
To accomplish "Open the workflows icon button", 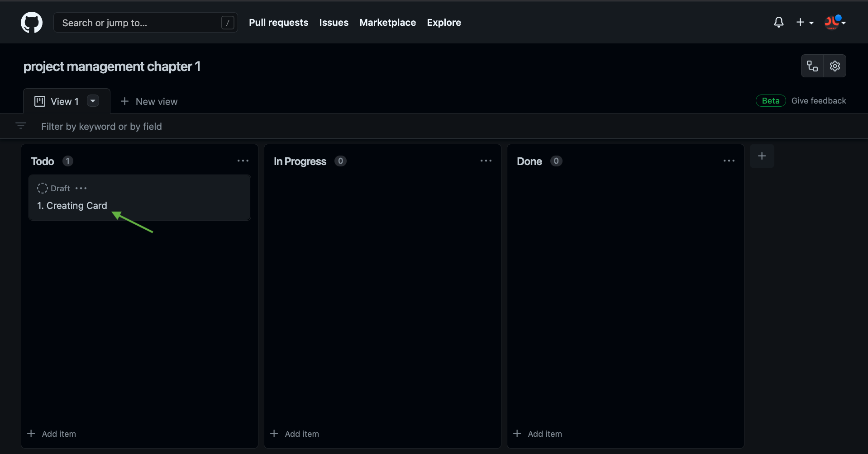I will (x=812, y=66).
